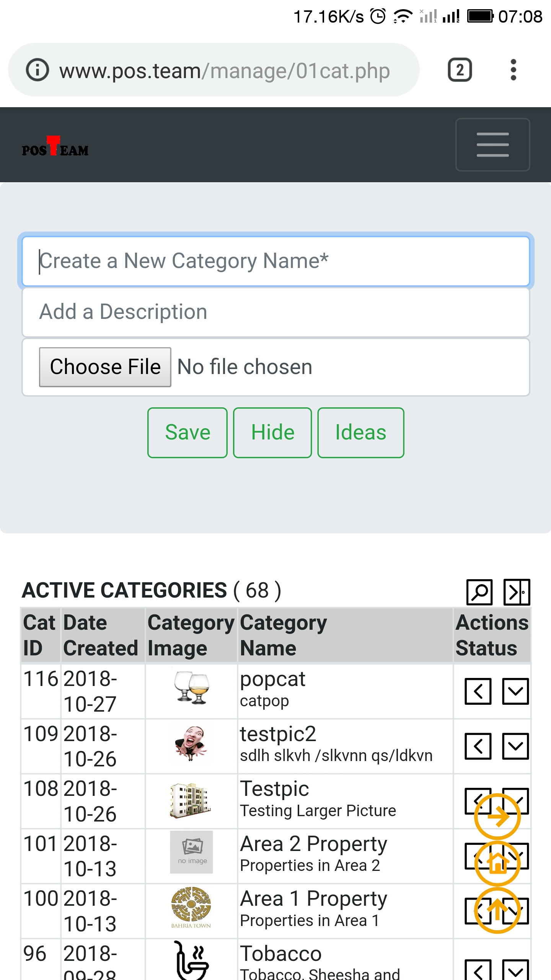
Task: Focus the Create a New Category Name field
Action: 275,261
